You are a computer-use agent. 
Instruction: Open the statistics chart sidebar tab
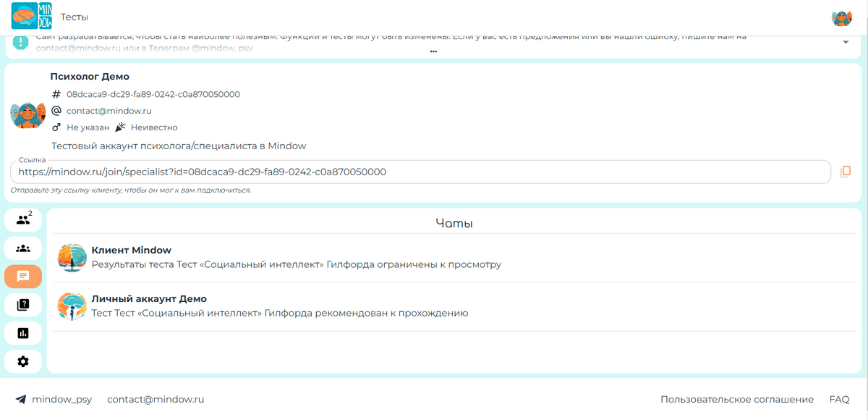23,333
